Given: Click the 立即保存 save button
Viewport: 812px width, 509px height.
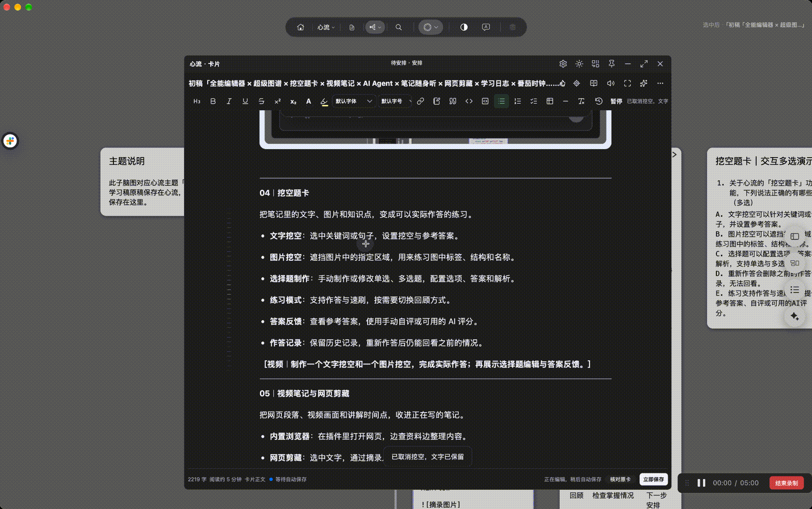Looking at the screenshot, I should (653, 479).
